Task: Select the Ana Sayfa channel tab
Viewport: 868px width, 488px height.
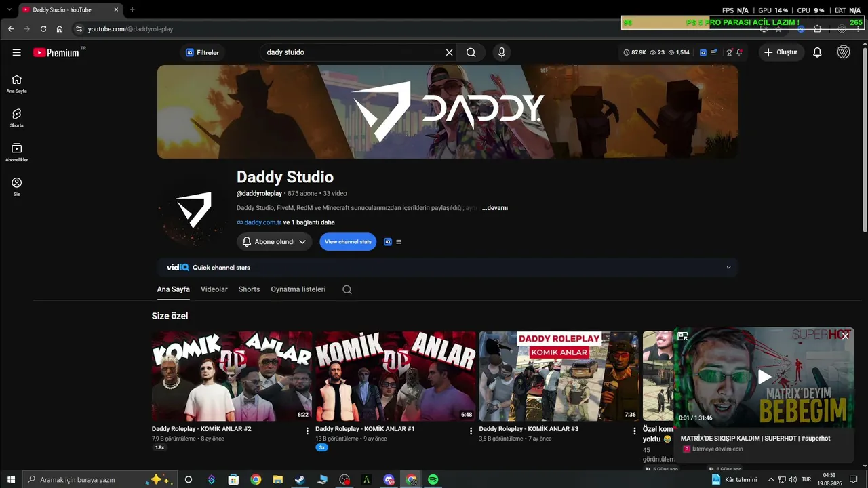Action: point(174,289)
